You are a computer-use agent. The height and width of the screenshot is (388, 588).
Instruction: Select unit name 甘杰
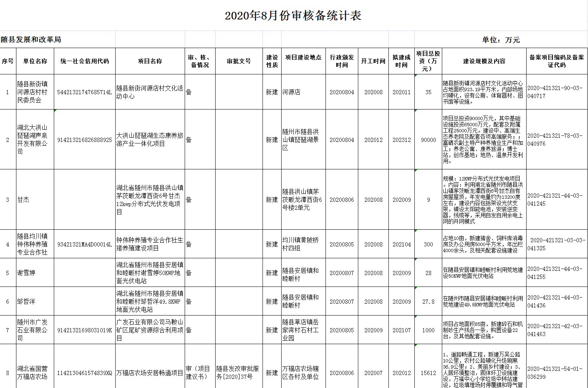35,200
